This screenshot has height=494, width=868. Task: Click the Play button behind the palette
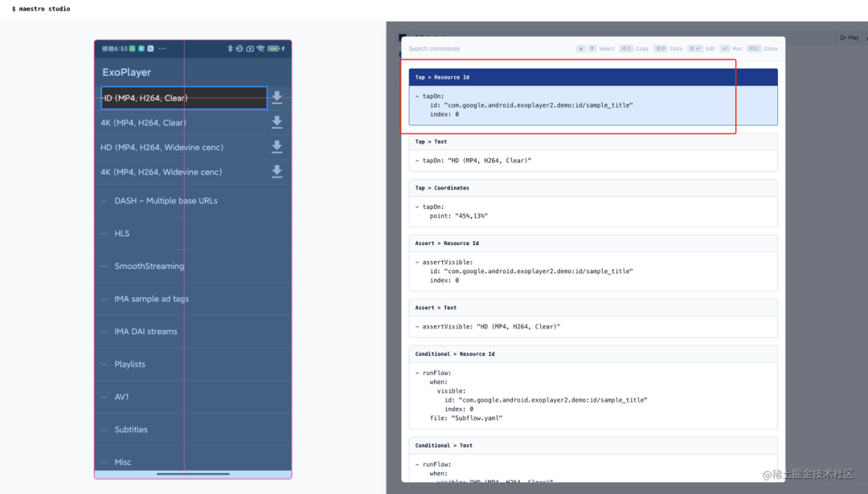[850, 38]
